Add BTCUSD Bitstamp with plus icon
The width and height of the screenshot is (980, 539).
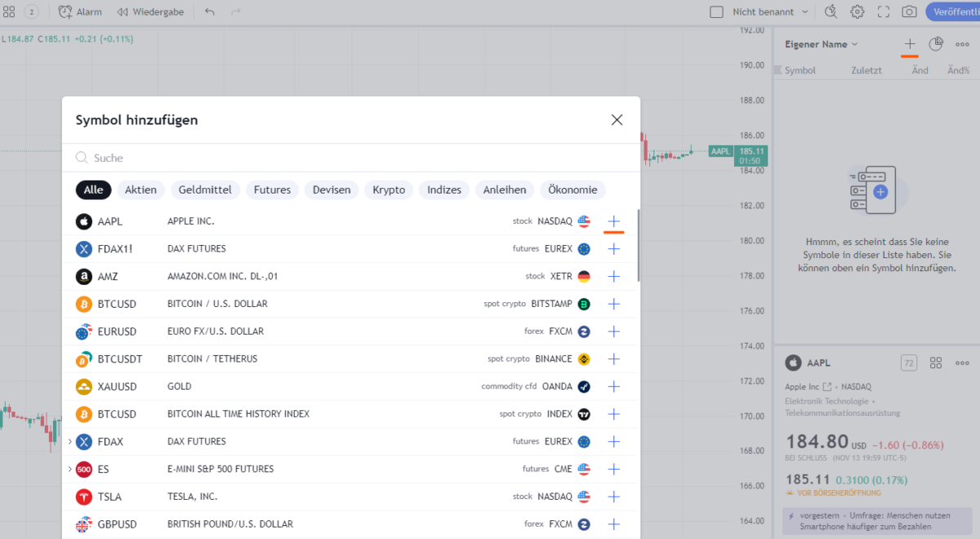click(x=614, y=304)
